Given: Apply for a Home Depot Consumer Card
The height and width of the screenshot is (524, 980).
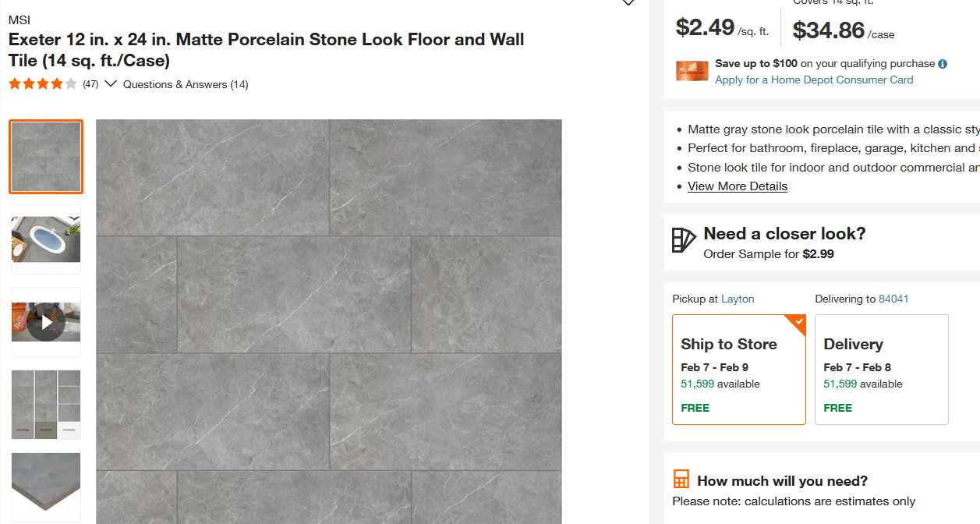Looking at the screenshot, I should [814, 80].
